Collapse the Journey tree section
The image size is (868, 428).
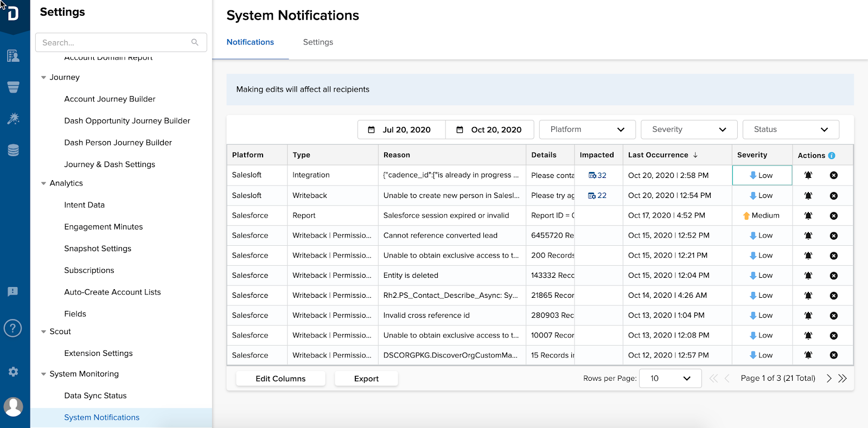tap(43, 78)
